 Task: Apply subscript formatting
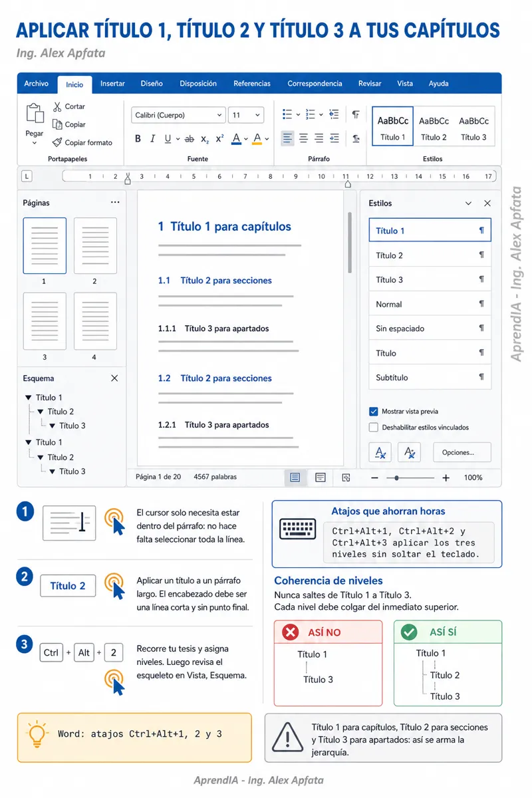tap(205, 139)
